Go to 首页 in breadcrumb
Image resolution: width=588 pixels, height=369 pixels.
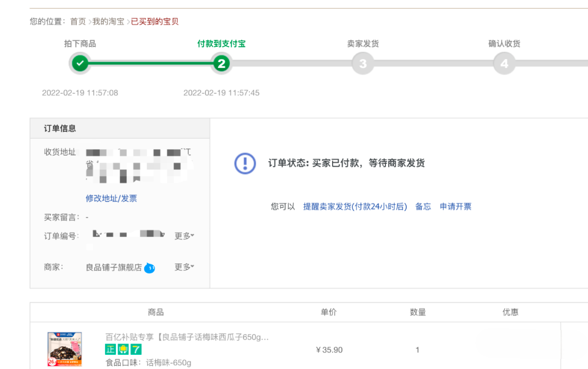tap(78, 21)
